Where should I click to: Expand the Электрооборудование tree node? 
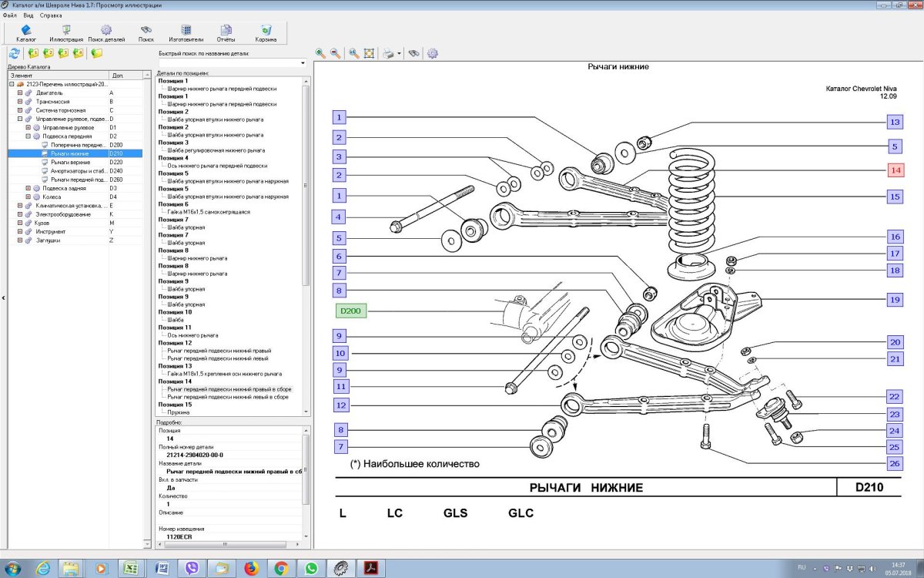pyautogui.click(x=20, y=214)
